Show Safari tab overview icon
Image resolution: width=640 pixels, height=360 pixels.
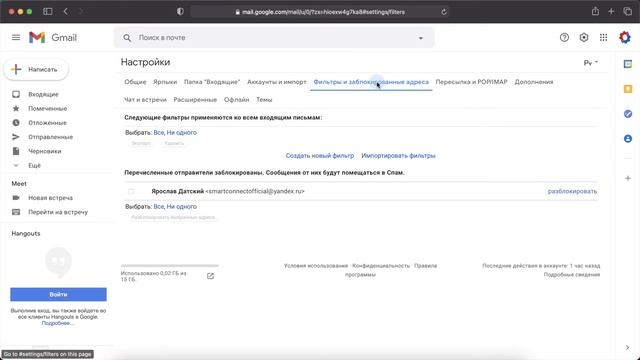[628, 11]
